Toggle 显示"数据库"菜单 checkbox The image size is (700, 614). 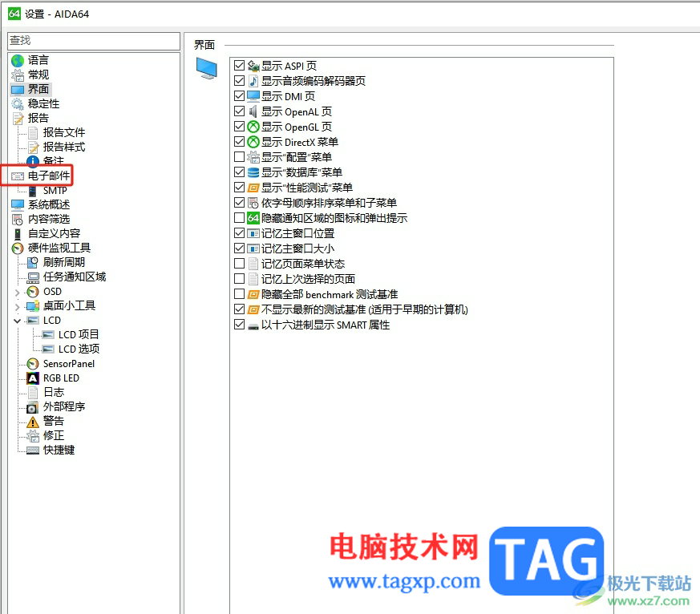pos(239,172)
